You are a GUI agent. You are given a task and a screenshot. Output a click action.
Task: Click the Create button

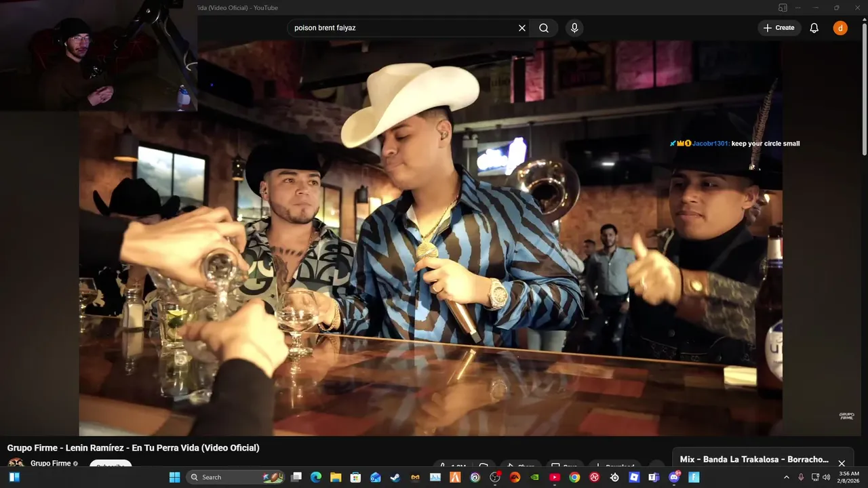coord(779,28)
